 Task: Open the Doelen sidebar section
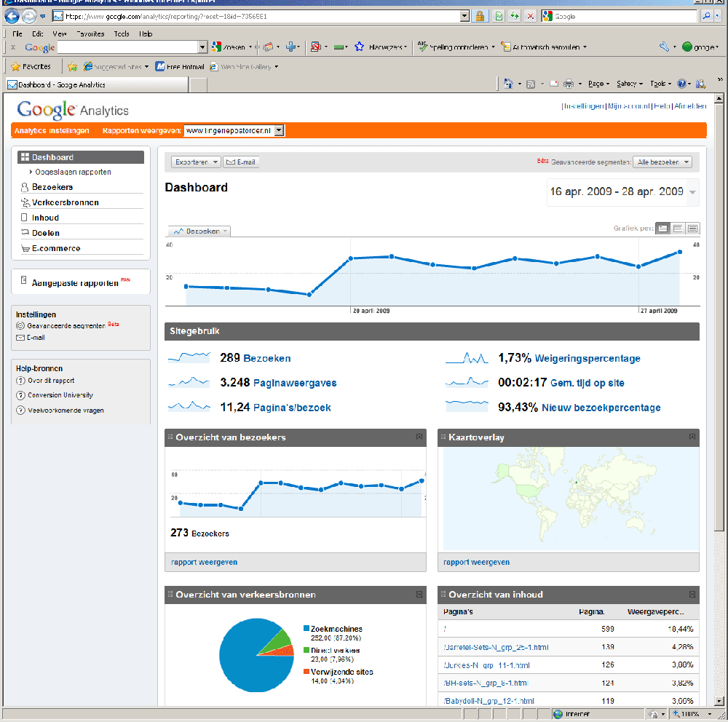45,233
